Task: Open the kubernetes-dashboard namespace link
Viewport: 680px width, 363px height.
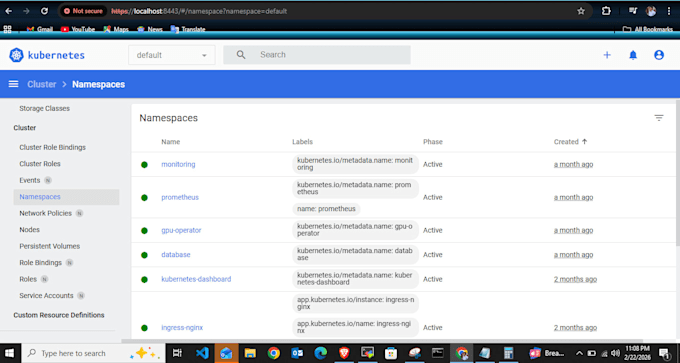Action: [x=196, y=279]
